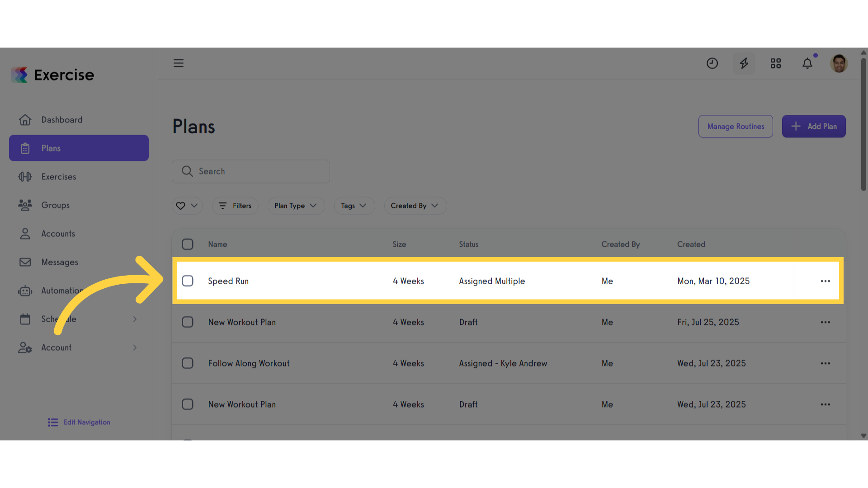Click the search magnifier icon
The width and height of the screenshot is (868, 488).
187,171
